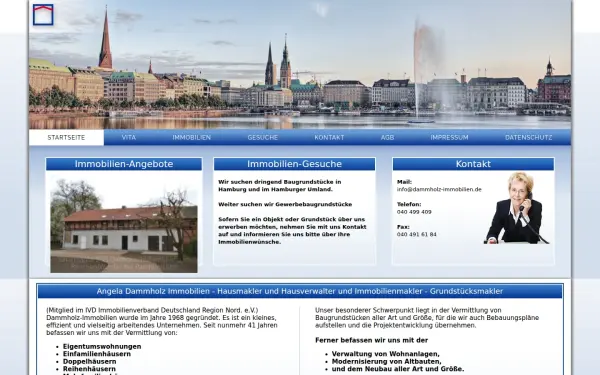
Task: Click the house logo icon in header
Action: [x=43, y=15]
